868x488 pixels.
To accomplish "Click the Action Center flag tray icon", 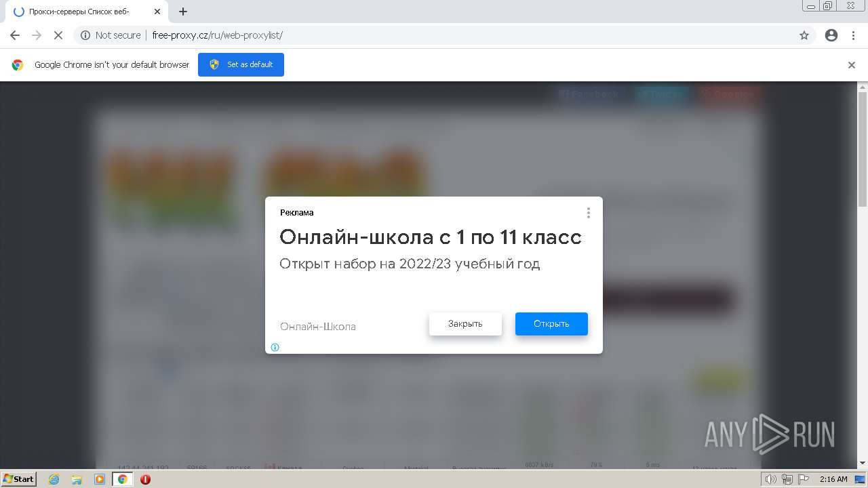I will [802, 479].
